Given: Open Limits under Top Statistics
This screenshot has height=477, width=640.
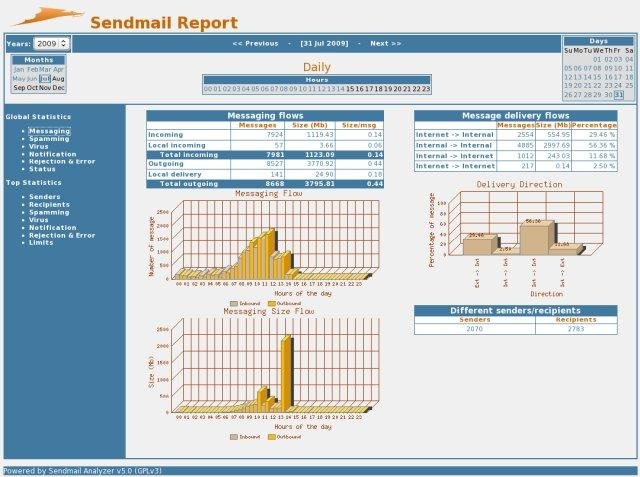Looking at the screenshot, I should [41, 242].
